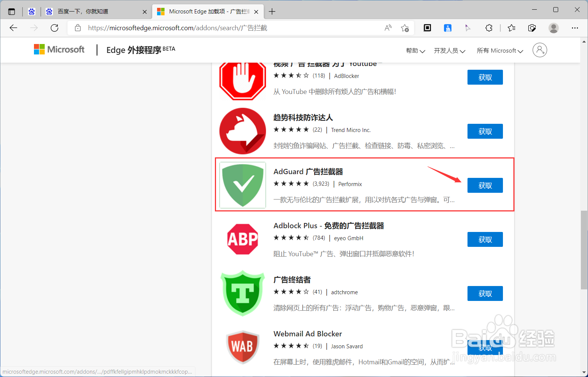Viewport: 588px width, 377px height.
Task: Click the Jason Savard publisher name
Action: click(347, 346)
